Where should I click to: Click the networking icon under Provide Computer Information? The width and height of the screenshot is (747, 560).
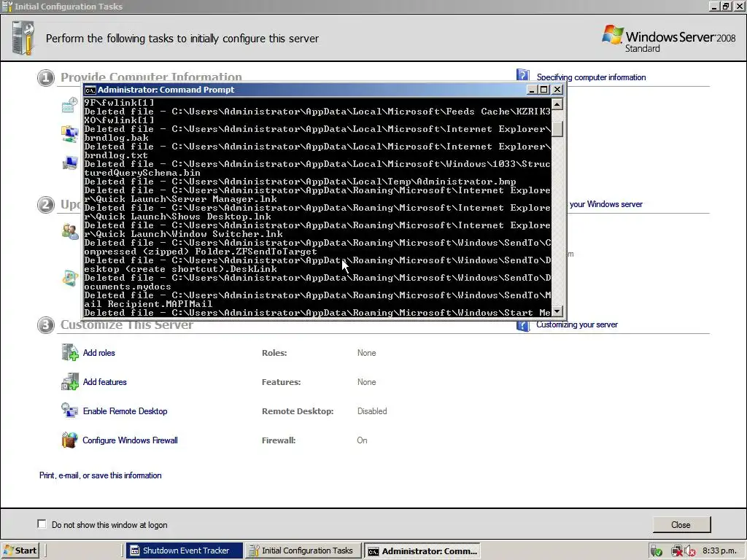[x=70, y=134]
